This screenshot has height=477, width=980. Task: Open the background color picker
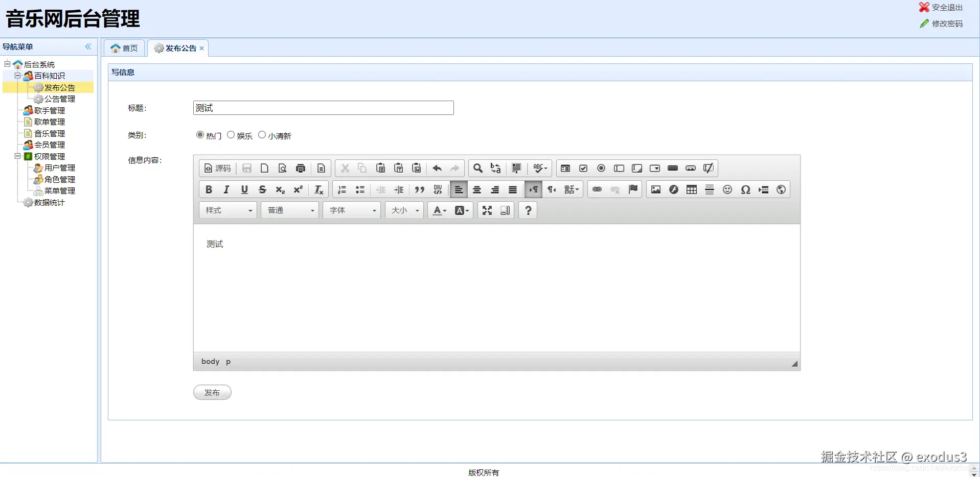pyautogui.click(x=462, y=210)
